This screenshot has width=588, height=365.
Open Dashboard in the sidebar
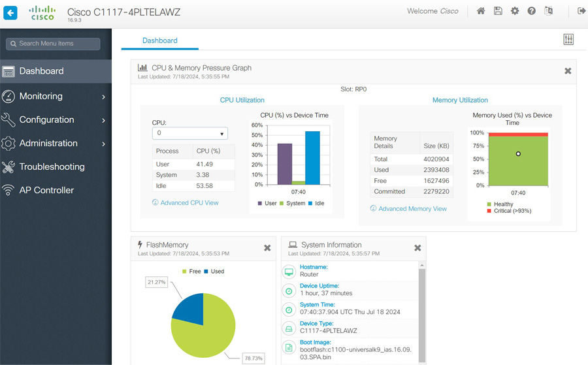pyautogui.click(x=56, y=71)
